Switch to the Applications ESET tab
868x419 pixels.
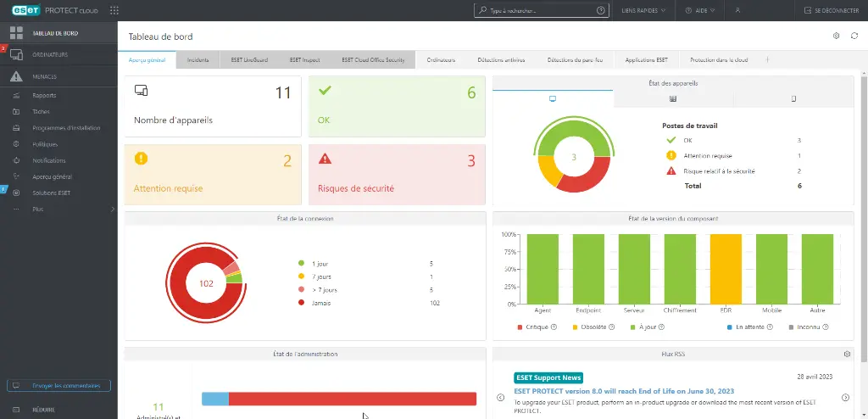coord(646,60)
